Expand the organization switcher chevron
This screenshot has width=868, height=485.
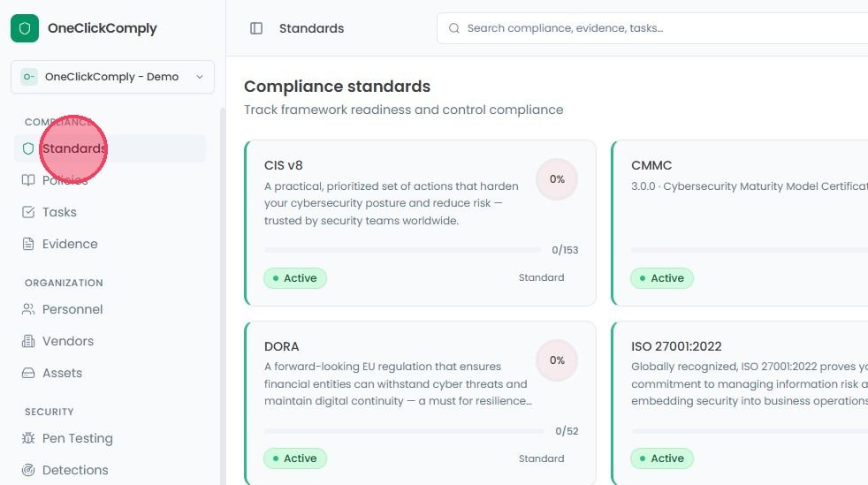click(200, 77)
